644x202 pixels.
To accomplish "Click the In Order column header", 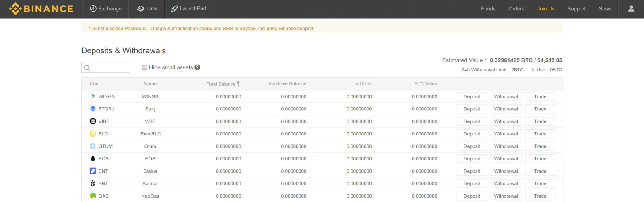I will coord(363,84).
